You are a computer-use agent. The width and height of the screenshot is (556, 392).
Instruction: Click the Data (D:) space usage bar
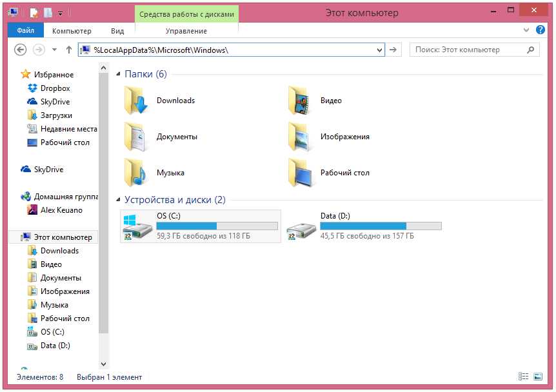point(381,226)
